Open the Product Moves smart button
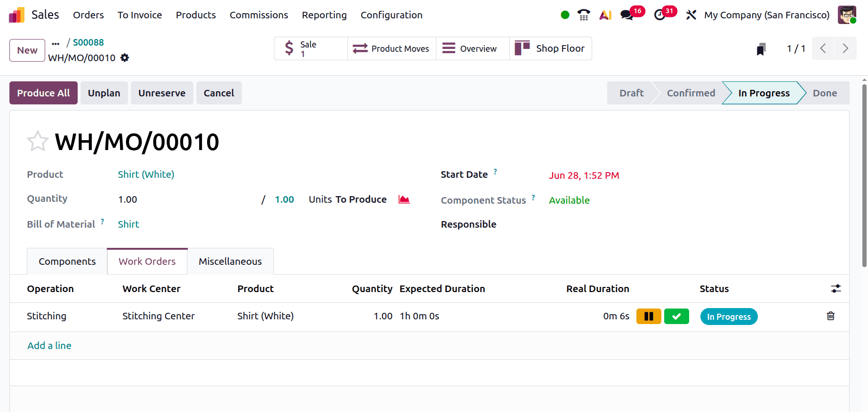 pyautogui.click(x=392, y=48)
